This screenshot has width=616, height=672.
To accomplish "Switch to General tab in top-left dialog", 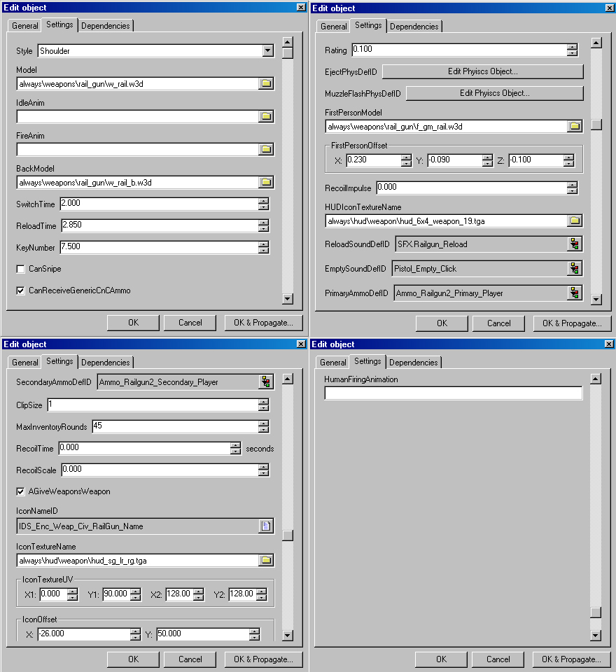I will [25, 26].
